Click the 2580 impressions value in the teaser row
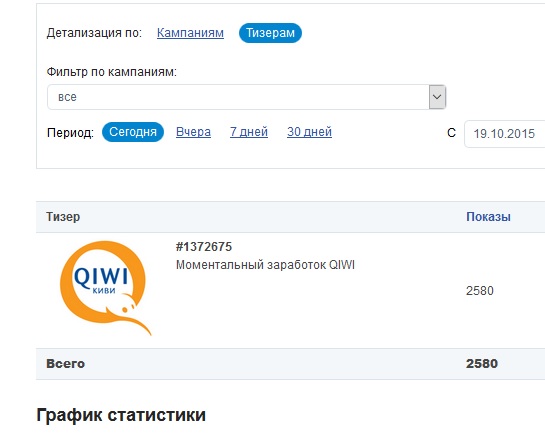545x433 pixels. click(x=480, y=291)
